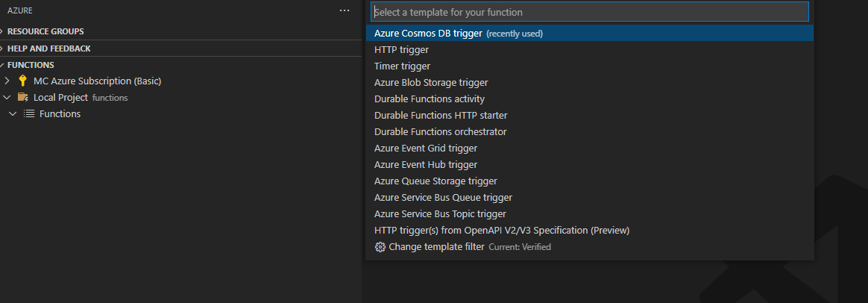This screenshot has height=303, width=868.
Task: Open the Azure panel more actions ellipsis
Action: click(344, 11)
